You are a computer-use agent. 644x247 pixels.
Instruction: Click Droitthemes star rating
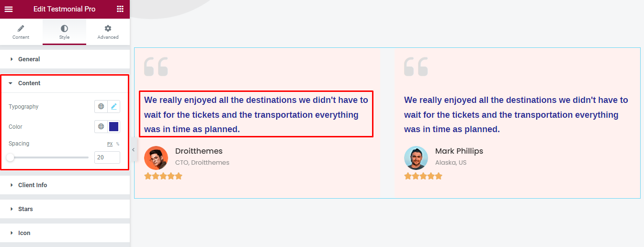tap(163, 176)
